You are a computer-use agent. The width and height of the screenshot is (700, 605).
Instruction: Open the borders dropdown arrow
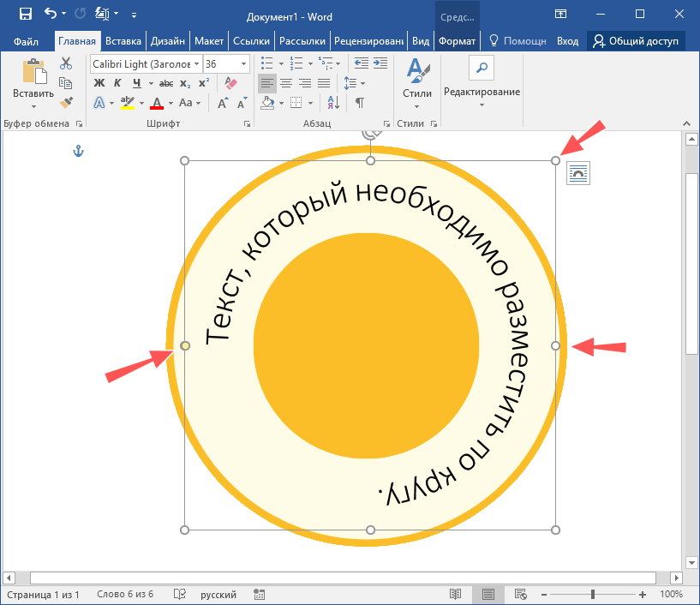pos(310,103)
